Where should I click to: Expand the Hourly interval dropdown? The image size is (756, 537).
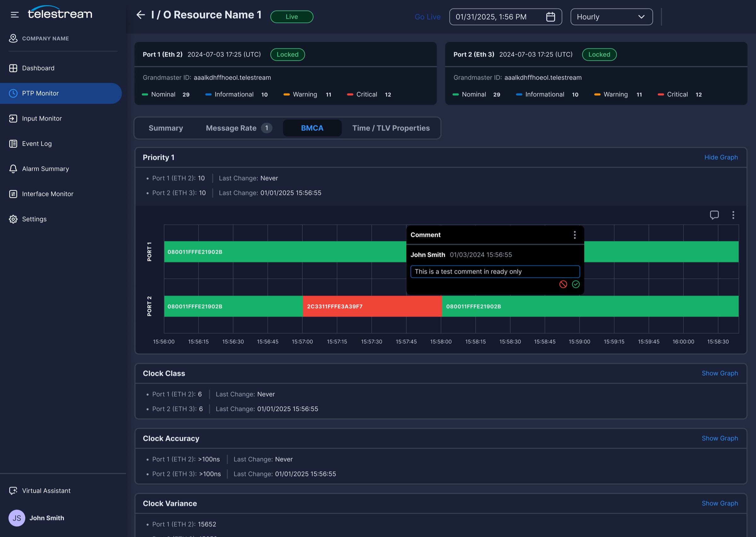(x=611, y=17)
